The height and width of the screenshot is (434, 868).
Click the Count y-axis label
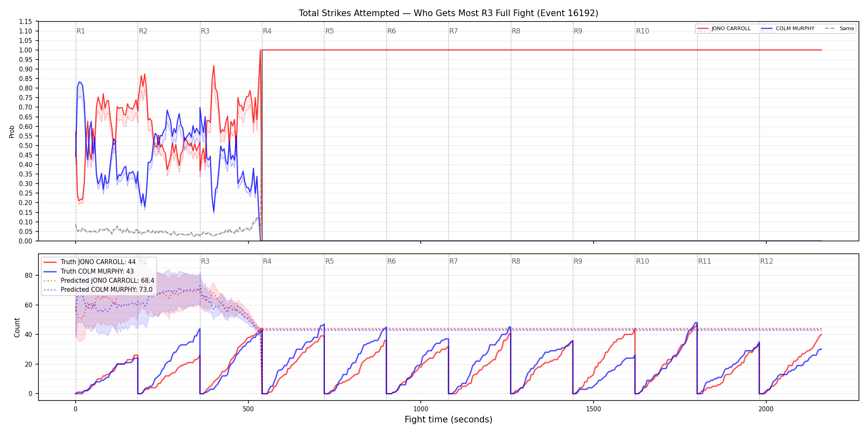click(17, 327)
